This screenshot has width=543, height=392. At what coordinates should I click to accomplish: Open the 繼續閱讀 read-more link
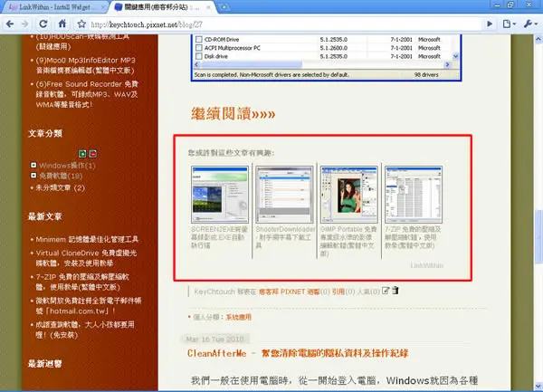[233, 113]
